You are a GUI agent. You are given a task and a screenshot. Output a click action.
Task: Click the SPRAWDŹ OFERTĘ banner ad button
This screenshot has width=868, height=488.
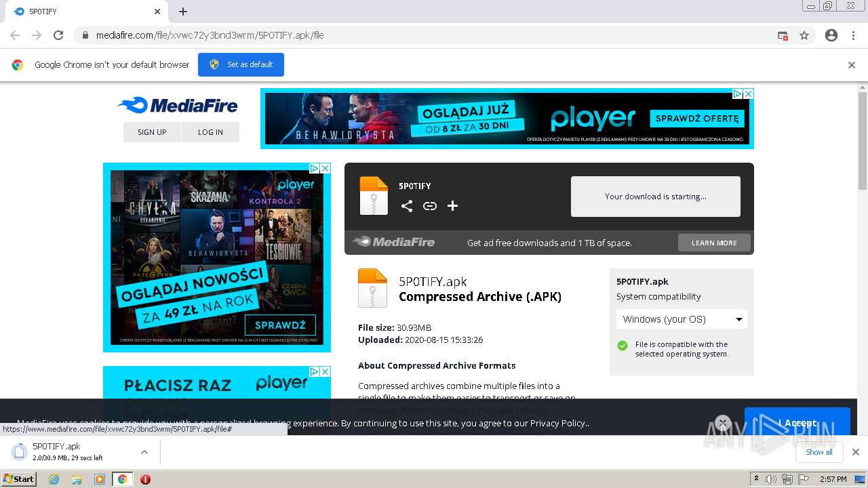click(697, 119)
